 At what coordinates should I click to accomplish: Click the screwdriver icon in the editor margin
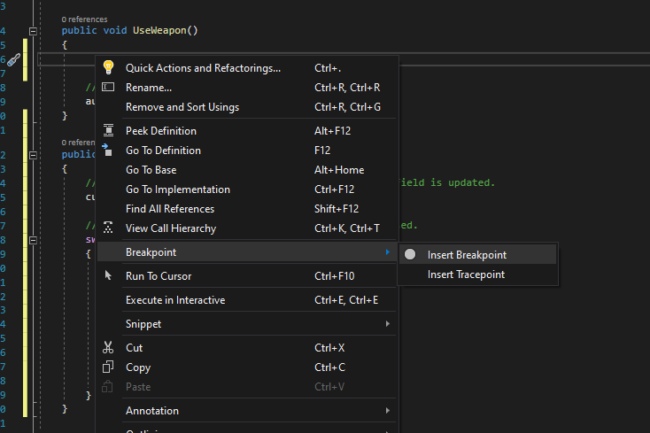point(13,60)
